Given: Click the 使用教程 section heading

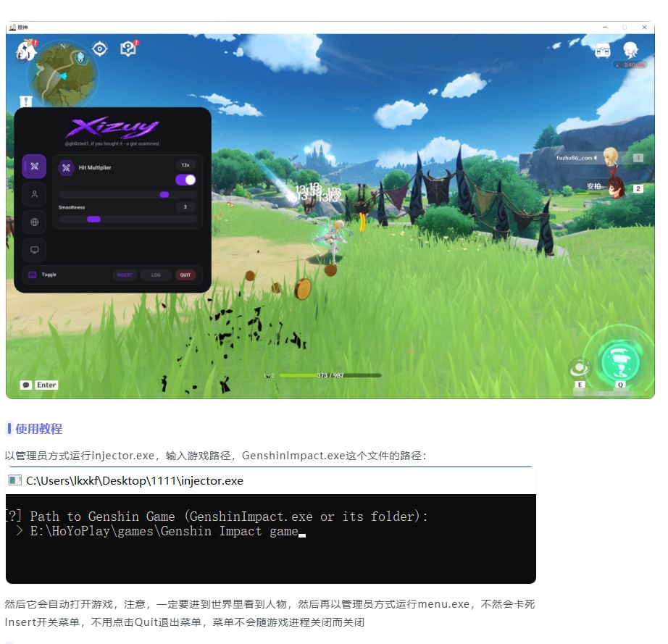Looking at the screenshot, I should [39, 429].
